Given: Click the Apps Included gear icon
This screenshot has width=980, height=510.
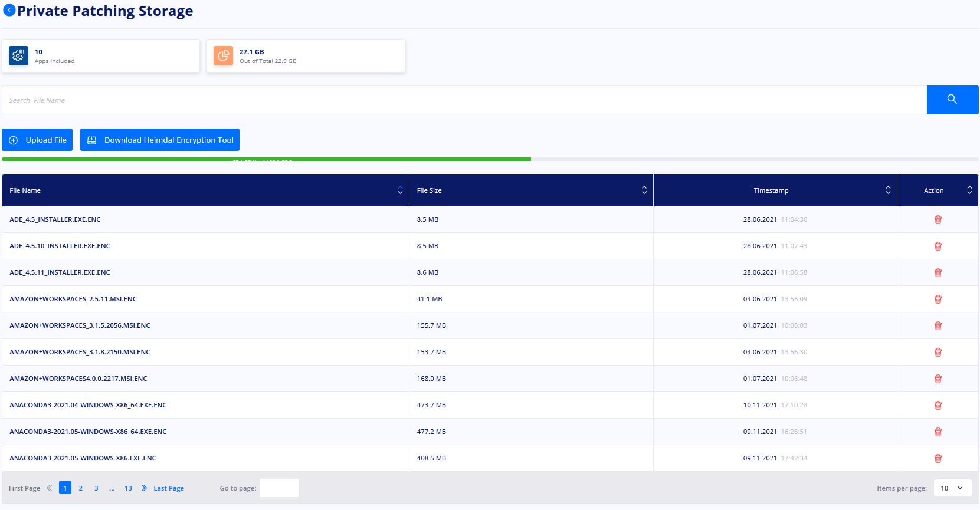Looking at the screenshot, I should [18, 55].
